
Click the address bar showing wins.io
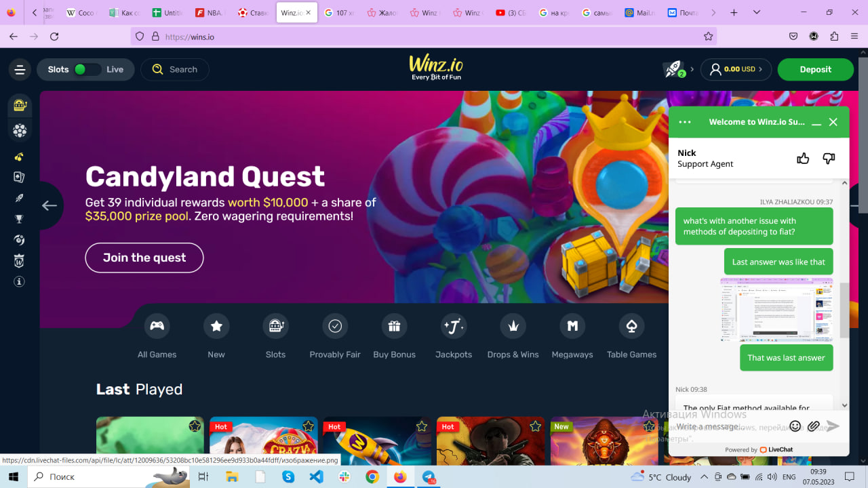pyautogui.click(x=424, y=37)
